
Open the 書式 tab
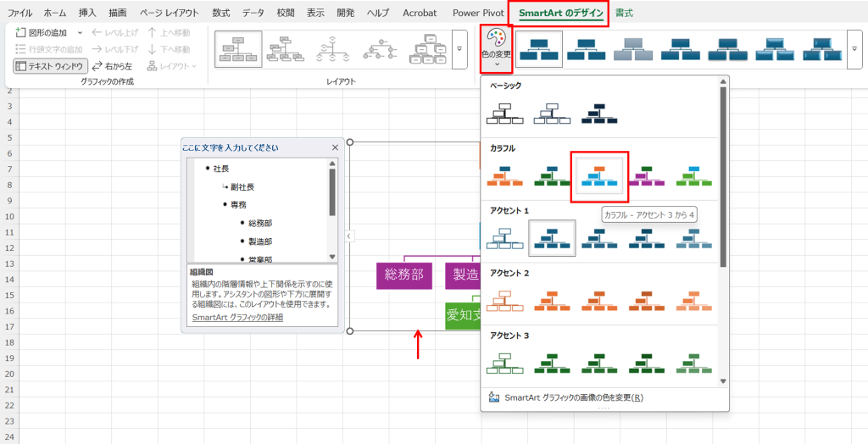pyautogui.click(x=625, y=13)
